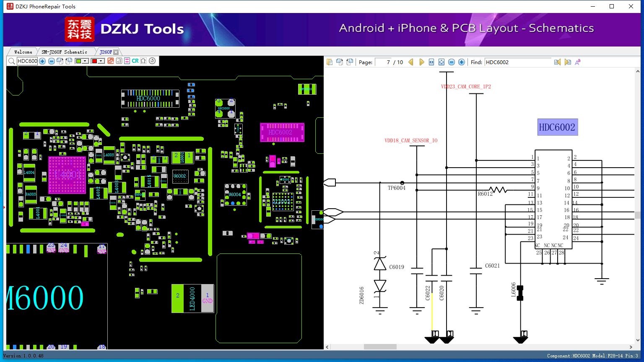Click the C6020 capacitor label

[x=441, y=293]
